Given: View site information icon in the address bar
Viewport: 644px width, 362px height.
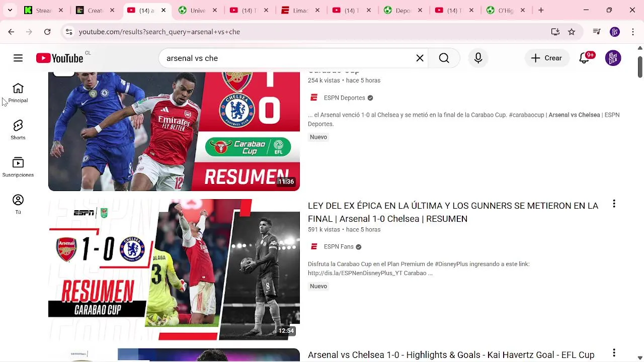Looking at the screenshot, I should click(x=69, y=32).
